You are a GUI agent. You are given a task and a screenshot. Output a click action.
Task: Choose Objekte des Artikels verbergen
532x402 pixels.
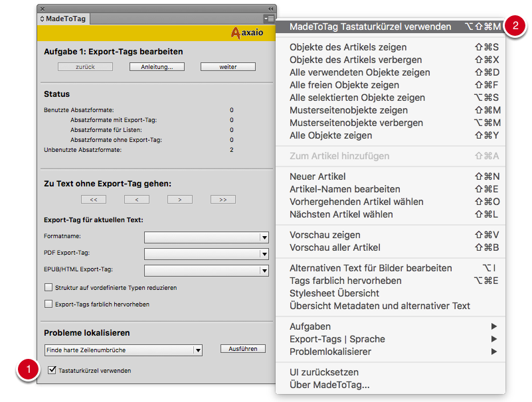click(x=390, y=60)
